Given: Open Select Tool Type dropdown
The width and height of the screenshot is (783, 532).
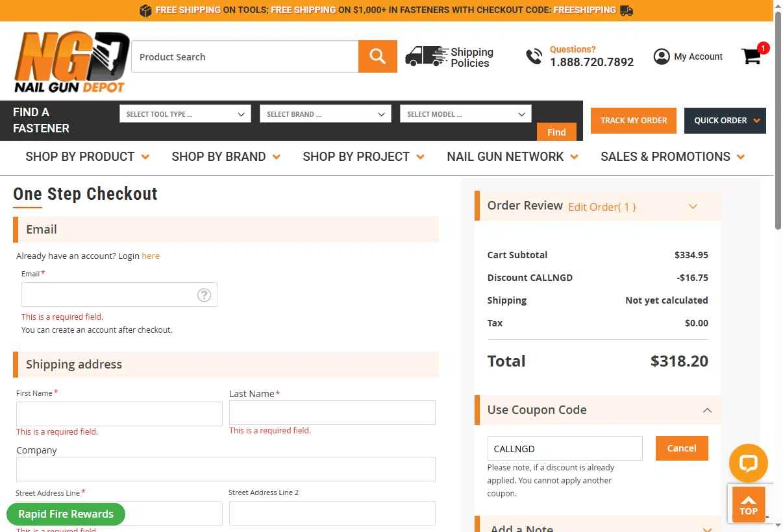Looking at the screenshot, I should click(x=185, y=114).
